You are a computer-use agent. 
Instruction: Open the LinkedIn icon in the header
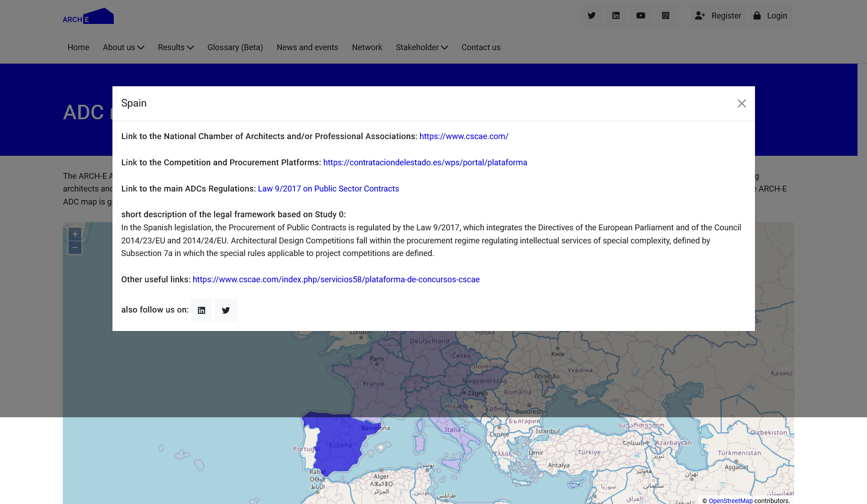616,16
